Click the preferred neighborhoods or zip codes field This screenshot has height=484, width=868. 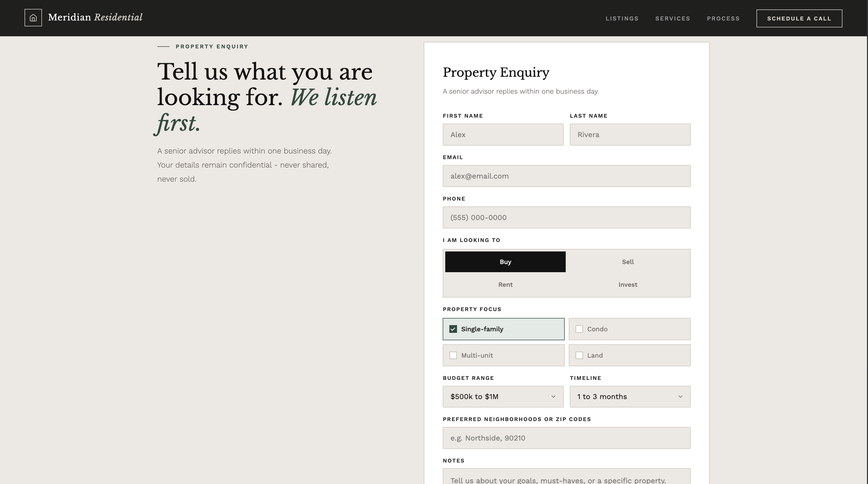click(566, 438)
